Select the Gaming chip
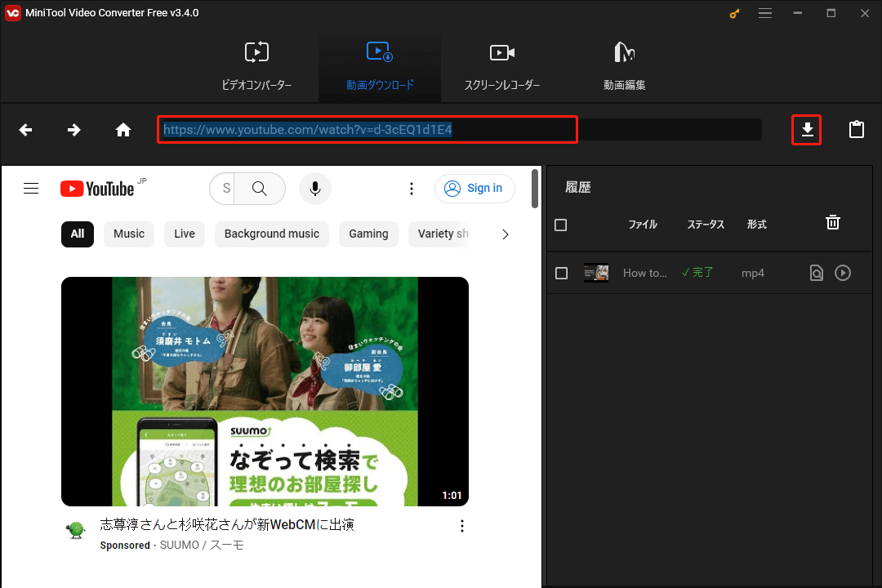Screen dimensions: 882x588 tap(368, 234)
